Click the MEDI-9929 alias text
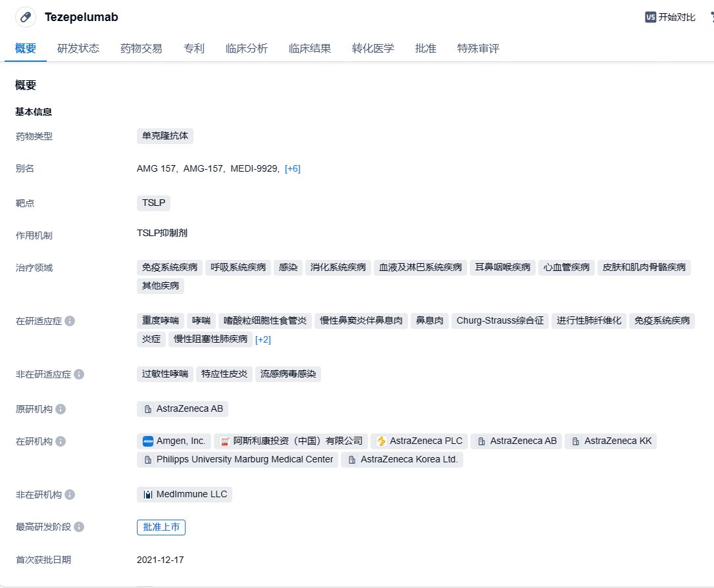Image resolution: width=714 pixels, height=588 pixels. click(253, 169)
